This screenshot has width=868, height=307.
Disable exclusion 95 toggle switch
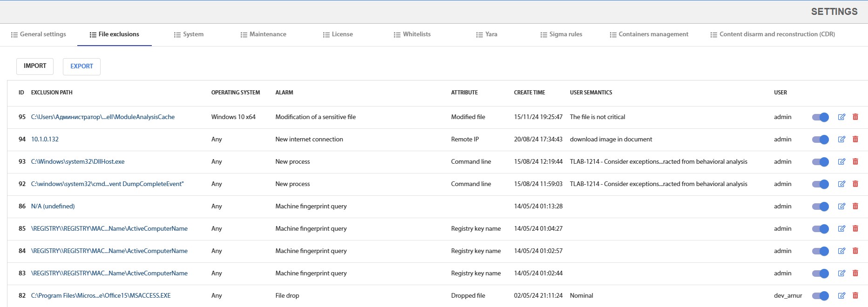(821, 117)
